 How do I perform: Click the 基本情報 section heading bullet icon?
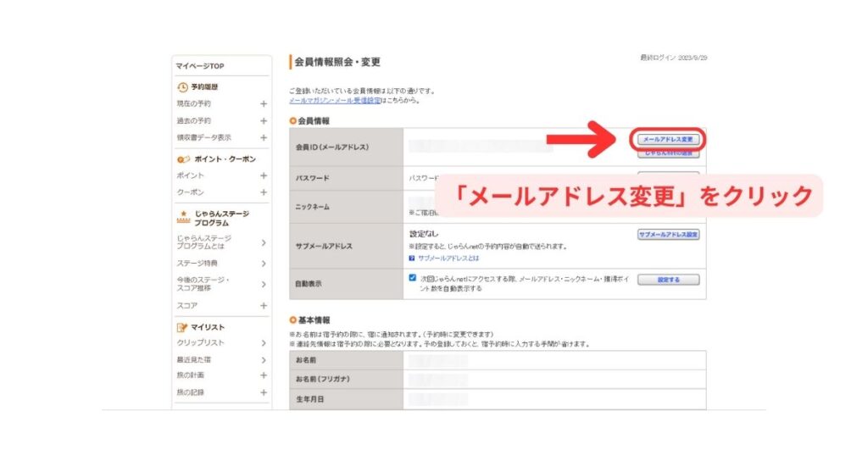[292, 320]
